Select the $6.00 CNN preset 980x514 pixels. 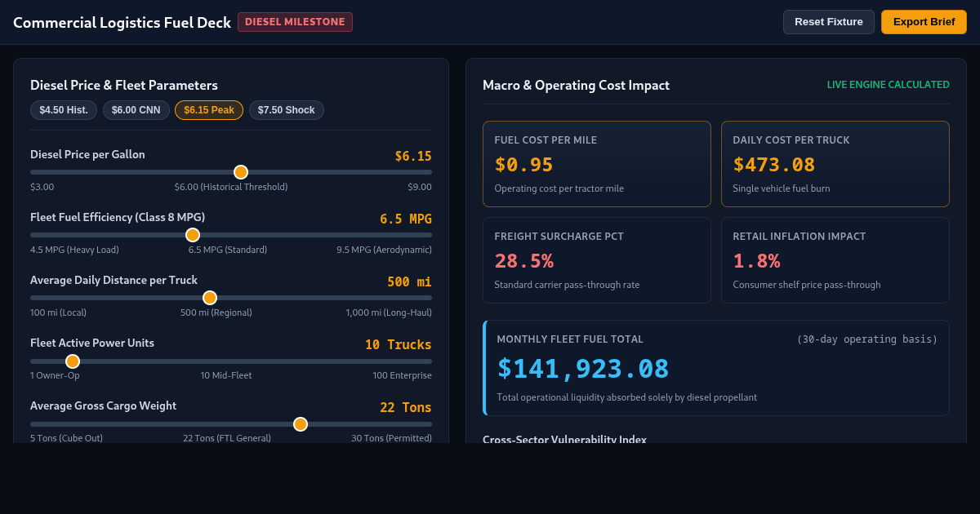[x=136, y=110]
